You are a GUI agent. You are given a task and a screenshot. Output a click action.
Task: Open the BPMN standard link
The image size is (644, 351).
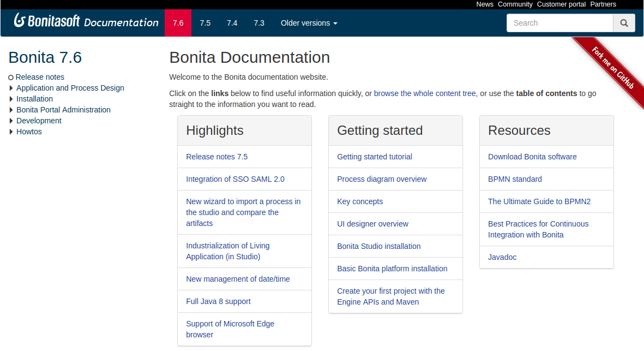pos(515,179)
